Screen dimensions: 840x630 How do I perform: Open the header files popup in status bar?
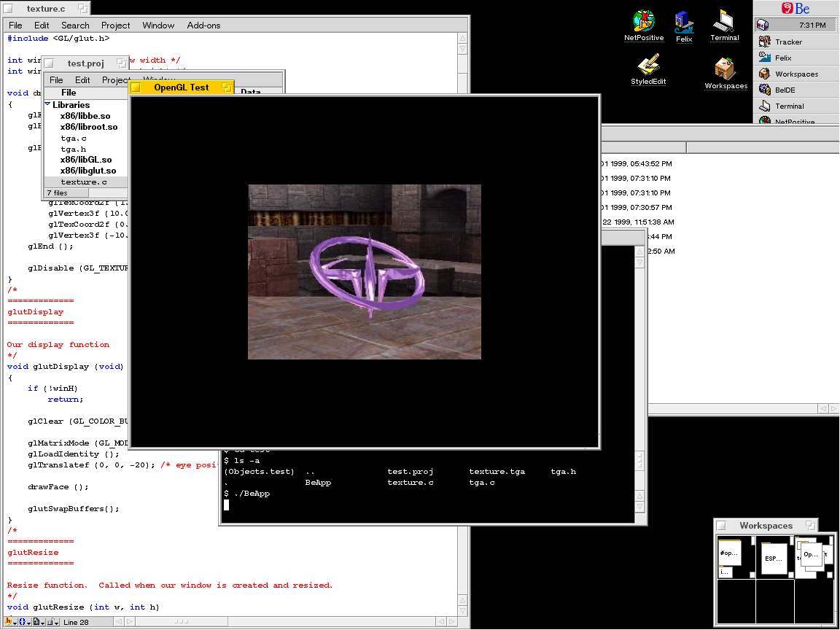click(10, 622)
